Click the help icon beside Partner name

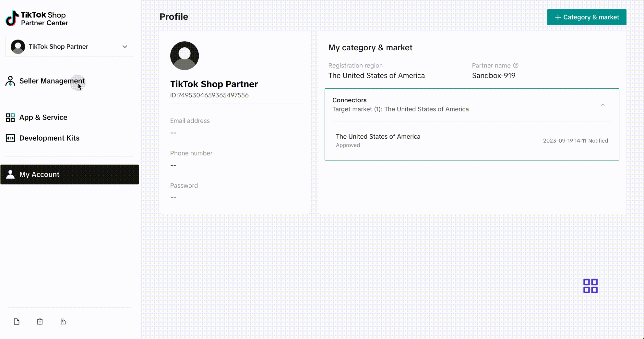[x=516, y=65]
